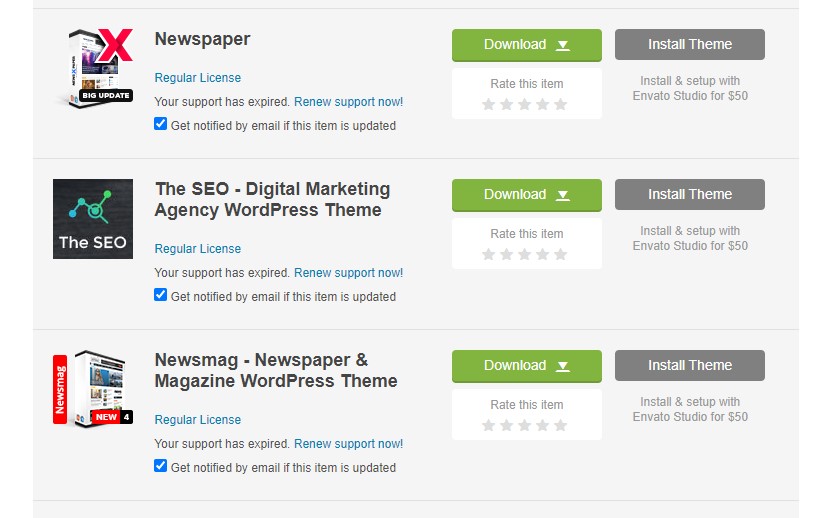Rate Newspaper four stars
The width and height of the screenshot is (813, 518).
coord(542,104)
